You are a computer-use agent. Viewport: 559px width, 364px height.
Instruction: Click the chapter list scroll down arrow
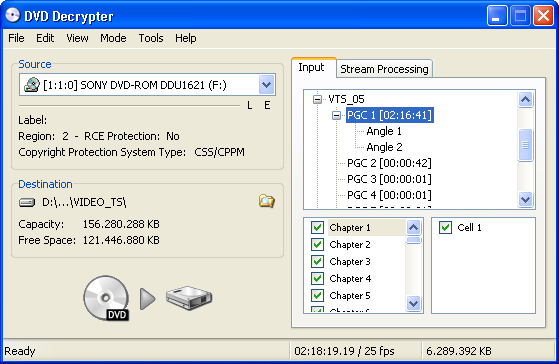[414, 303]
